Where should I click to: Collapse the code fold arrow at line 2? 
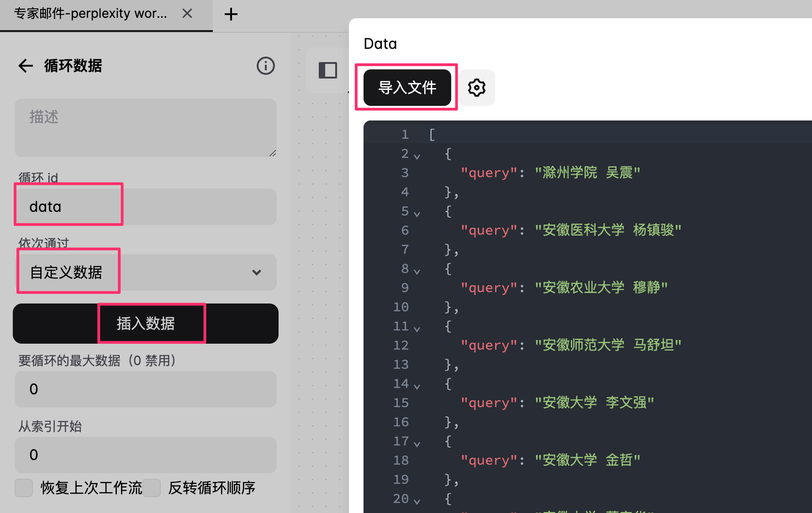click(x=417, y=156)
